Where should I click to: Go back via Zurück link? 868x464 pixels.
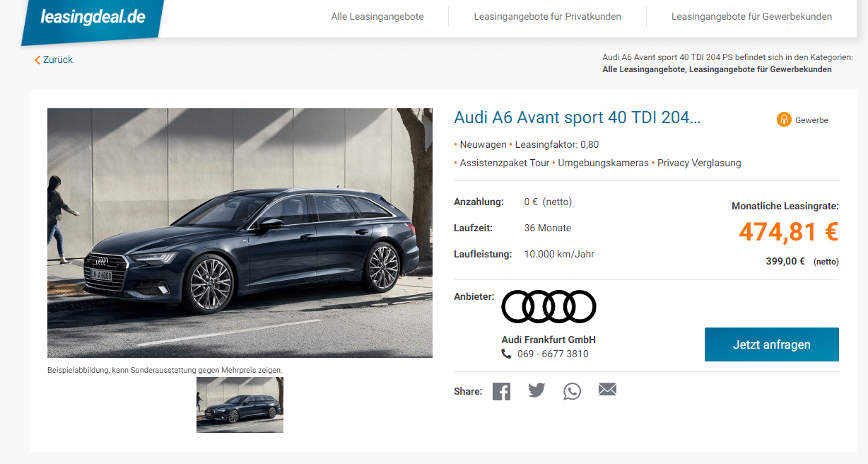point(58,60)
